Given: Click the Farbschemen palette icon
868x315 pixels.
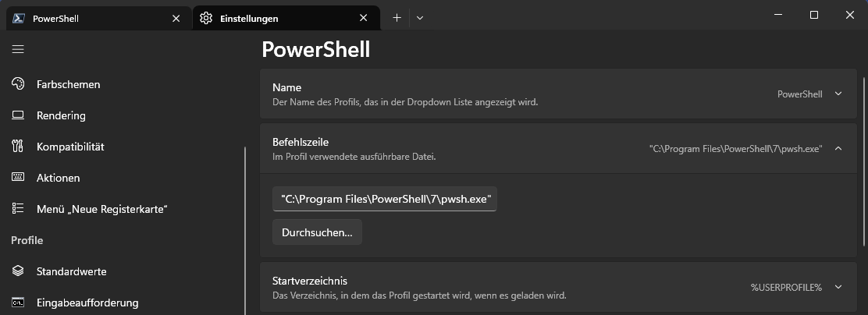Looking at the screenshot, I should (x=18, y=84).
